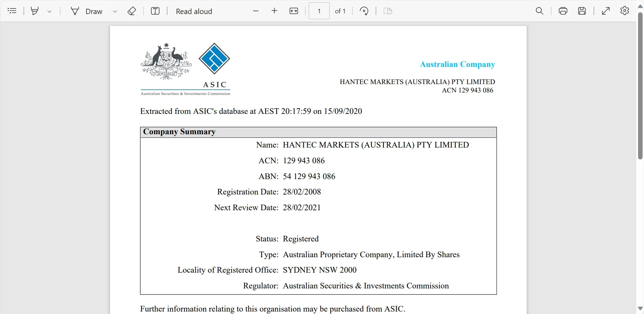Toggle the page view layout icon
Image resolution: width=644 pixels, height=314 pixels.
pyautogui.click(x=388, y=11)
